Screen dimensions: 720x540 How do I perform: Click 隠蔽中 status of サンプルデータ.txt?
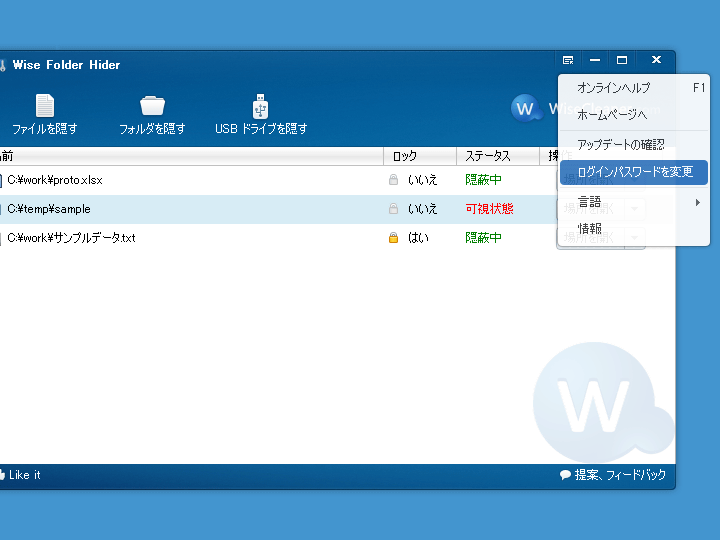click(x=483, y=237)
